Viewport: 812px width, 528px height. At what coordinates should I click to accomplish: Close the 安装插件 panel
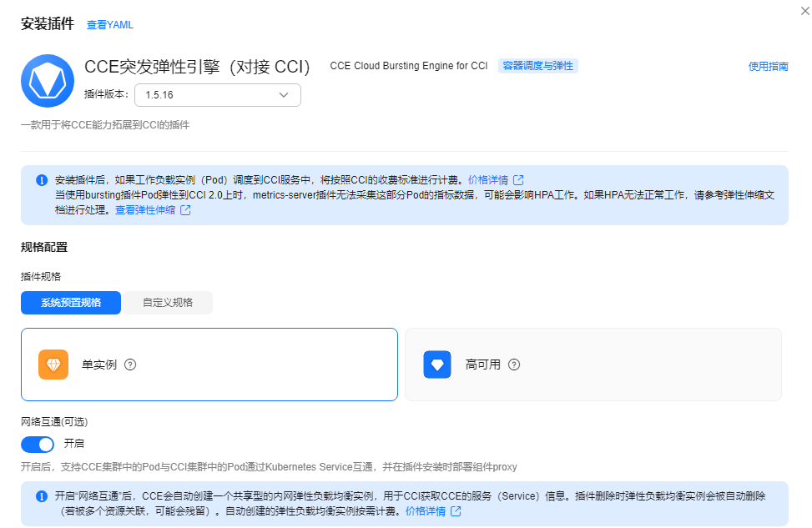click(x=804, y=10)
